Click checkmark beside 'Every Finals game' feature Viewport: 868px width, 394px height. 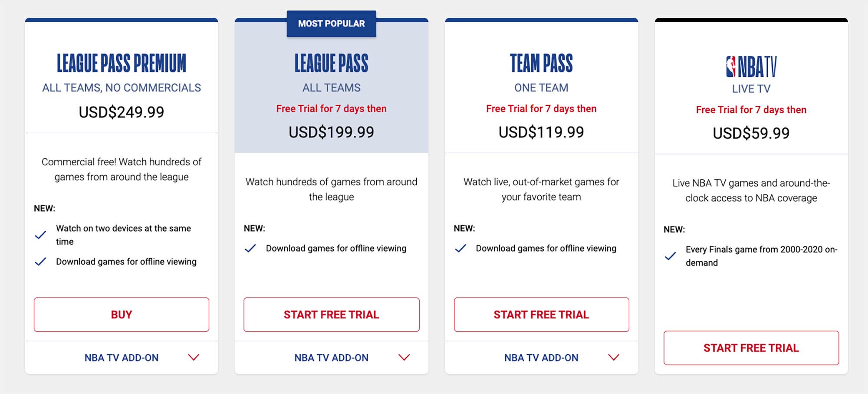click(x=671, y=256)
